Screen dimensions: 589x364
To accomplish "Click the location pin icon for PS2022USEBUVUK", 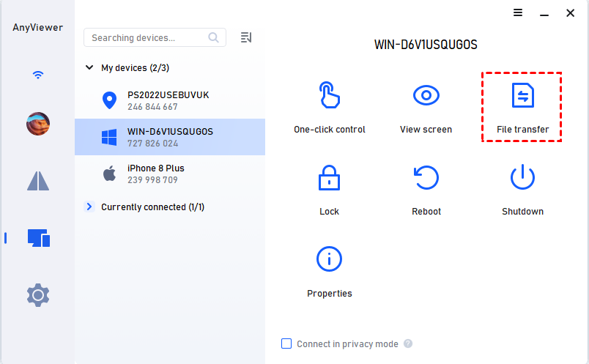I will 109,100.
